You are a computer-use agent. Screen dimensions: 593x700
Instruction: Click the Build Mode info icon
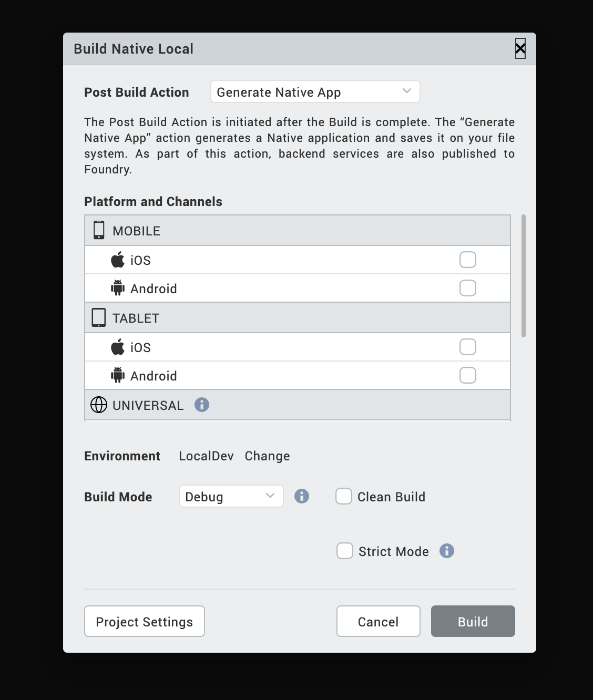[x=302, y=496]
